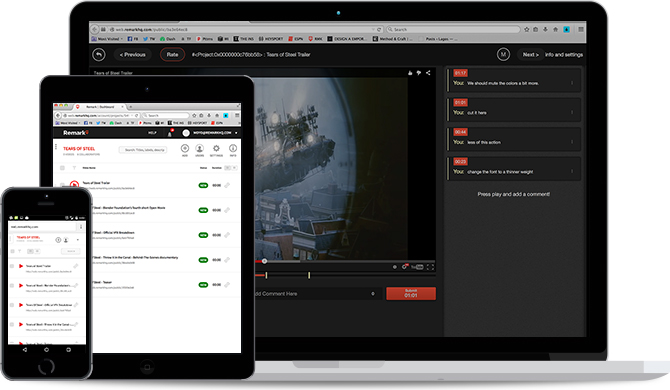Open options for the 01:01 comment
Image resolution: width=670 pixels, height=390 pixels.
coord(572,112)
